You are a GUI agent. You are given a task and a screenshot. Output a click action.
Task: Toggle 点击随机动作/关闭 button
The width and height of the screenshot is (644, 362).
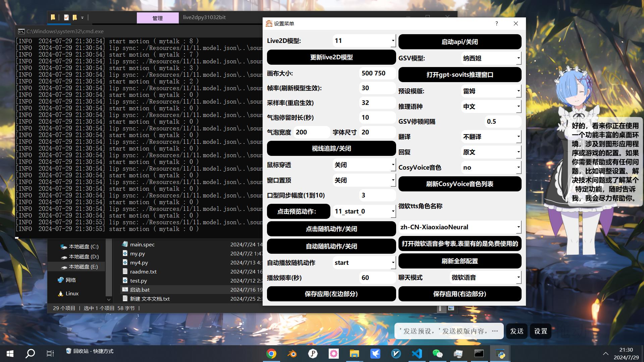point(331,229)
